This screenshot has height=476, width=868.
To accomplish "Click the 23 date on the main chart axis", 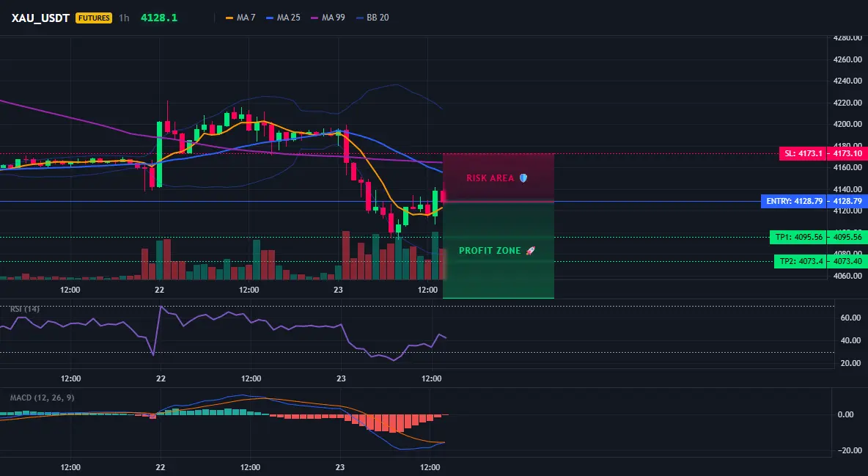I will pos(339,290).
